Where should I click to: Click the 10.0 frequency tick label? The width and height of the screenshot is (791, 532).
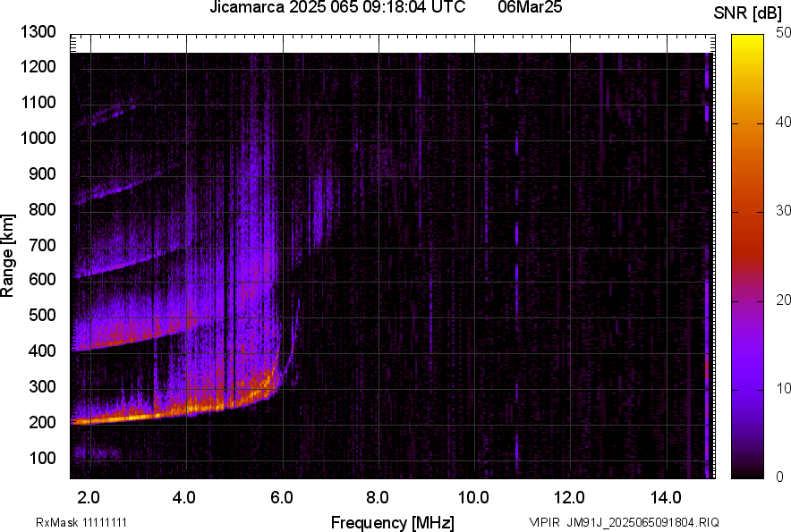473,496
